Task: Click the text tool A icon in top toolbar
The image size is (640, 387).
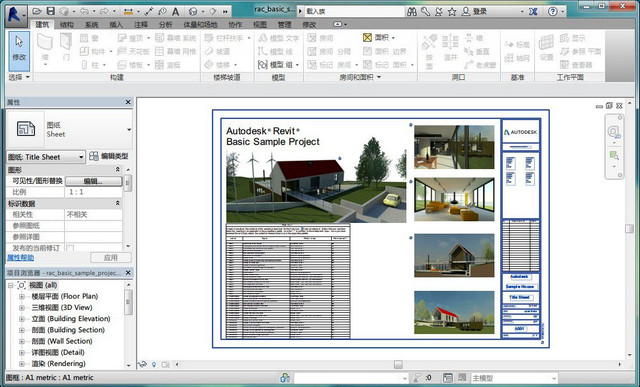Action: point(176,11)
